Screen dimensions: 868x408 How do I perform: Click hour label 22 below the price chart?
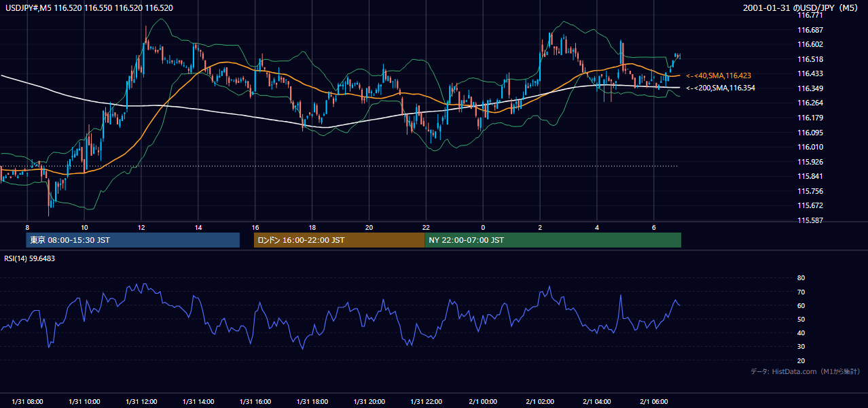(426, 227)
